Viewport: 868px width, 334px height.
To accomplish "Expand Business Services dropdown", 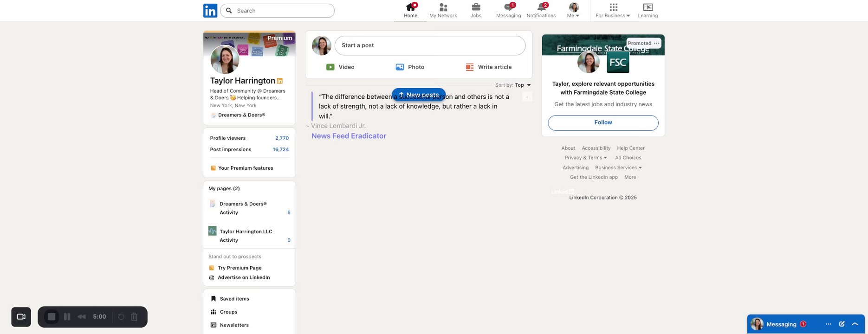I will click(618, 167).
